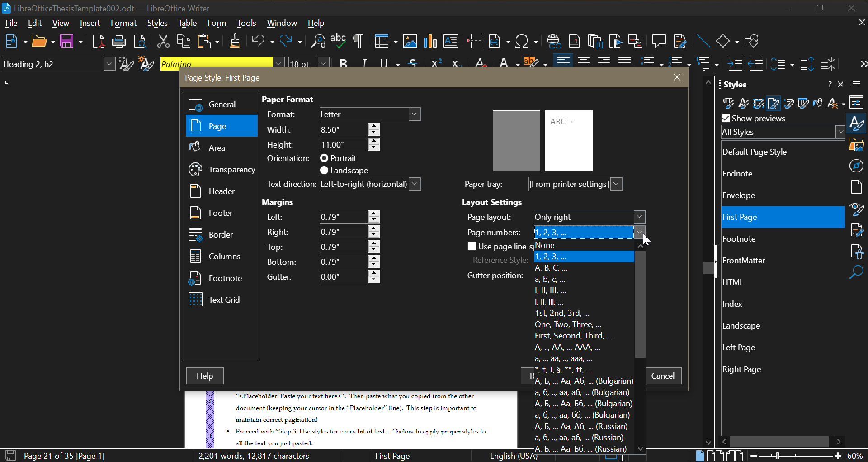Open paragraph style Heading 2 dropdown
The image size is (868, 462).
109,64
